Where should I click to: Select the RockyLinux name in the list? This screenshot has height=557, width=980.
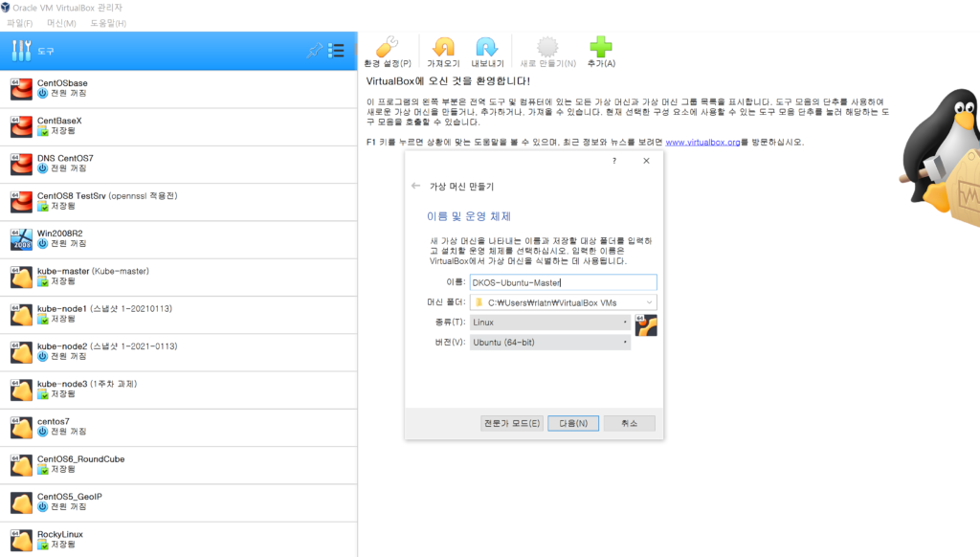coord(59,534)
